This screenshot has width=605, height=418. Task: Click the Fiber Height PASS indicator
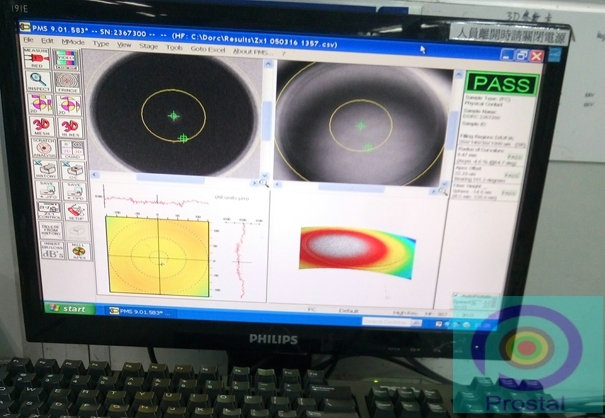click(x=508, y=193)
